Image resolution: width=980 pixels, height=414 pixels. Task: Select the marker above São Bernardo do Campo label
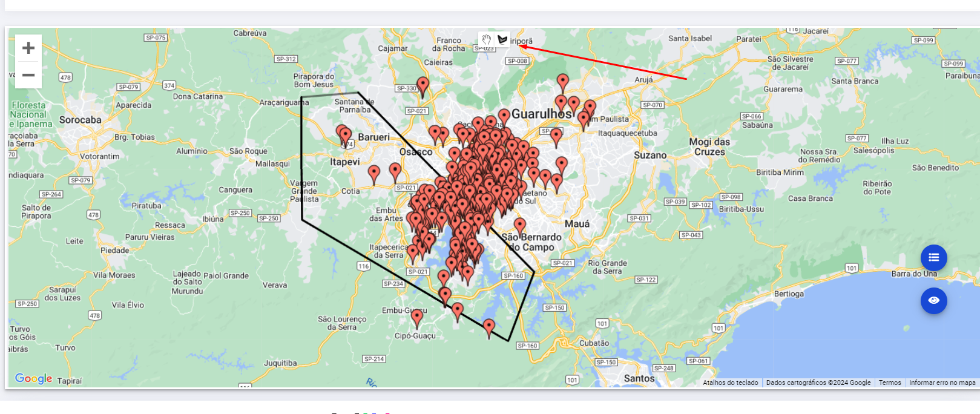[520, 228]
